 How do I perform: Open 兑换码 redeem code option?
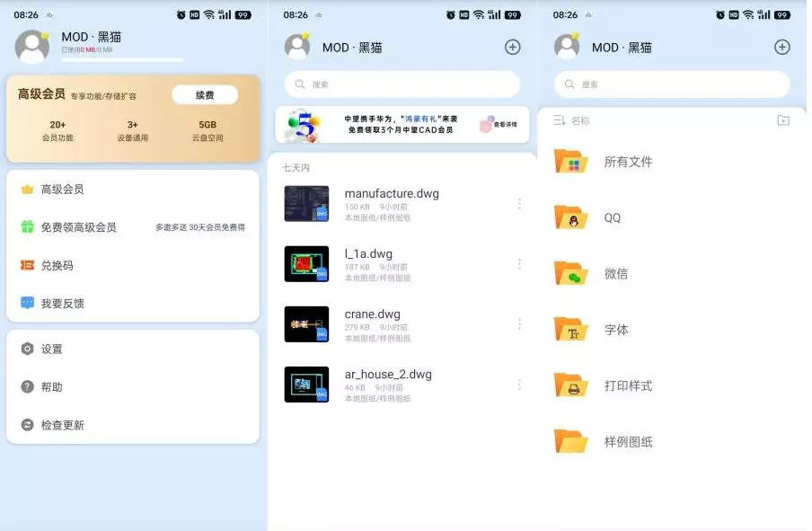click(x=57, y=266)
